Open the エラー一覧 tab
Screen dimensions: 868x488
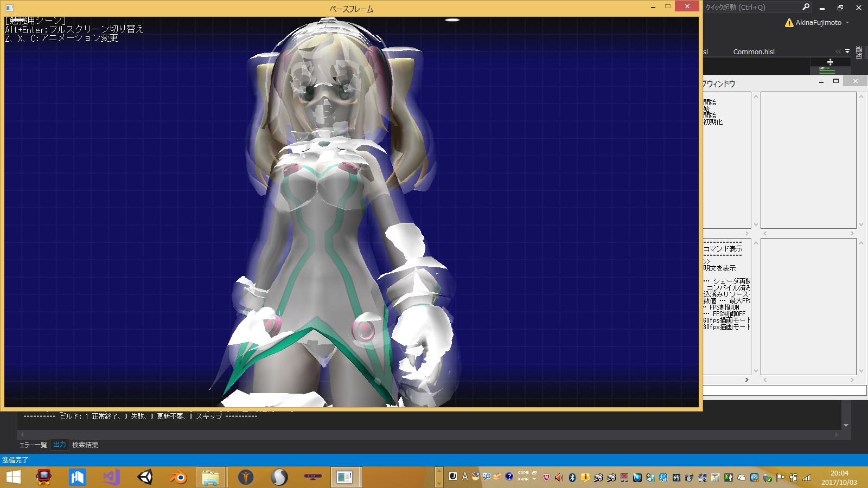[33, 445]
